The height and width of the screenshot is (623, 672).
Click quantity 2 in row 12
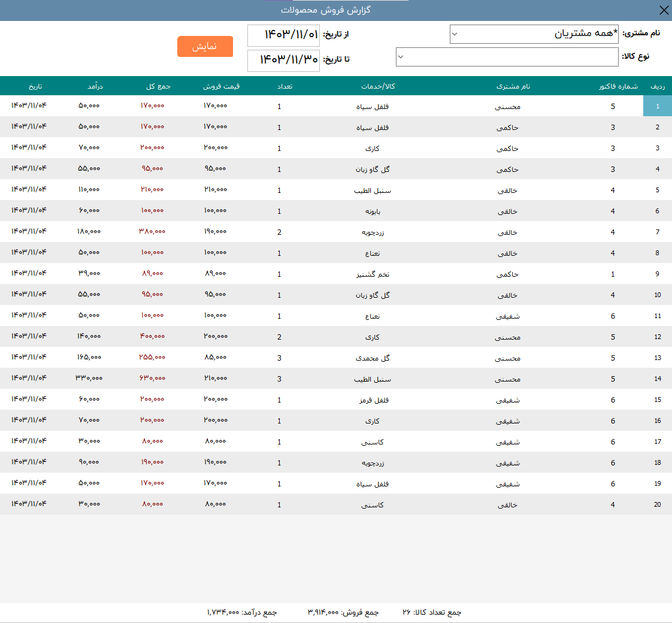click(x=280, y=337)
